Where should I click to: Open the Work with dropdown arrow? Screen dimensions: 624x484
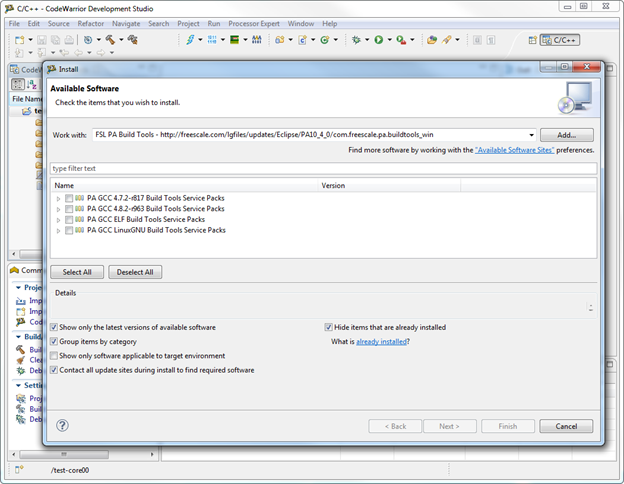tap(531, 135)
